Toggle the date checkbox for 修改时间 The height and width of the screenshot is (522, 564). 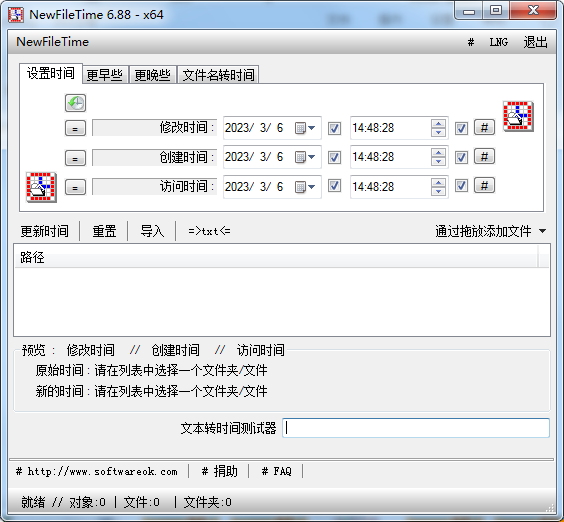[334, 128]
